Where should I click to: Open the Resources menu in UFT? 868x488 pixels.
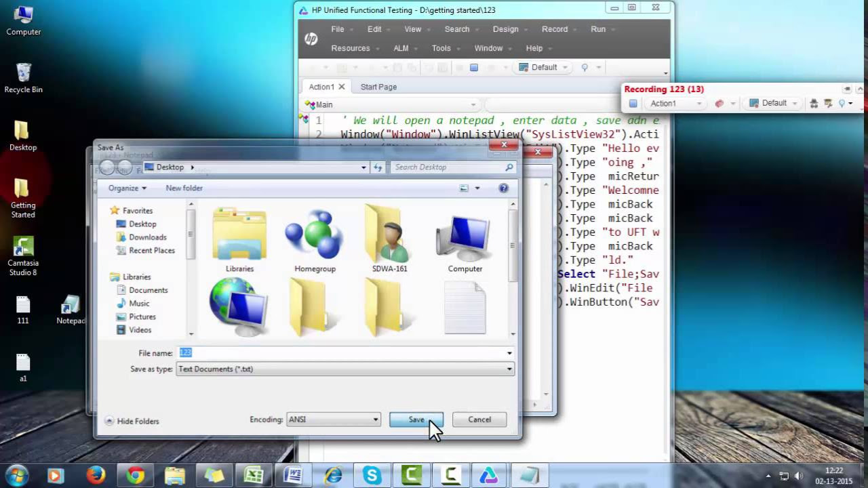[351, 48]
